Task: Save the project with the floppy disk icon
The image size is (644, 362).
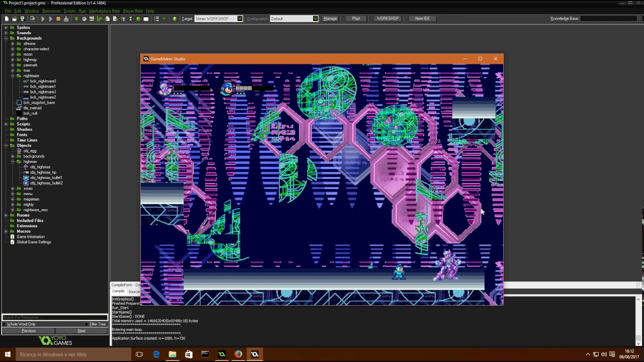Action: click(22, 19)
